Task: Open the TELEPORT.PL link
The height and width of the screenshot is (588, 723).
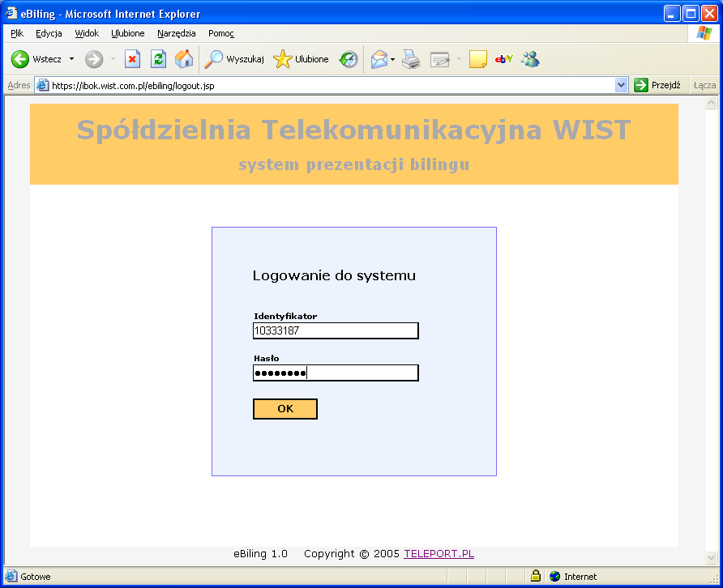Action: click(x=439, y=553)
